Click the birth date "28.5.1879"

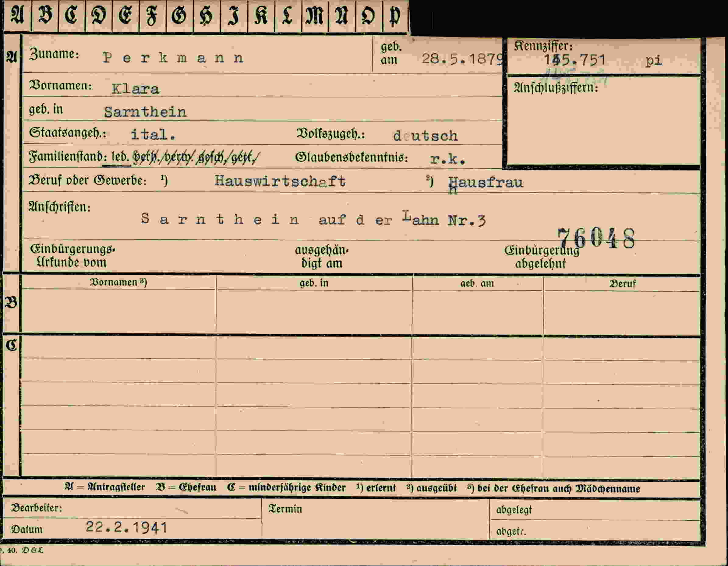click(462, 59)
